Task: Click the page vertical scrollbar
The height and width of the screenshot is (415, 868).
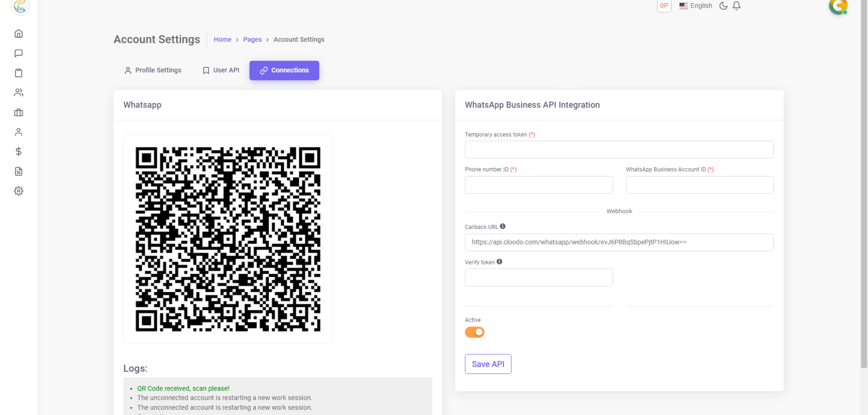Action: click(864, 184)
